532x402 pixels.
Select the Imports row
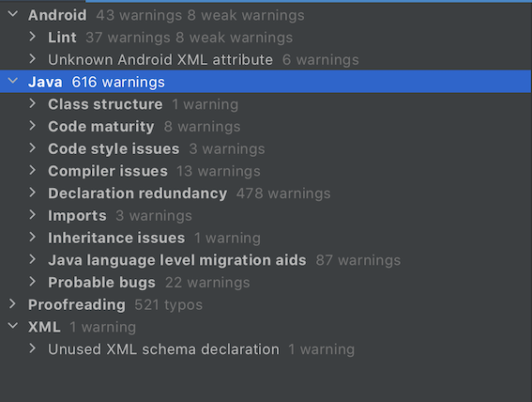[x=266, y=216]
